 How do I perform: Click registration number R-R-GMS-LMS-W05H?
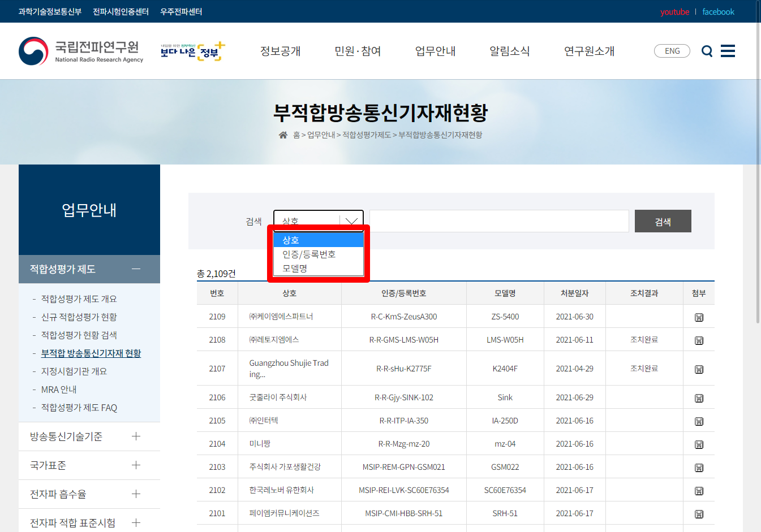pyautogui.click(x=404, y=340)
